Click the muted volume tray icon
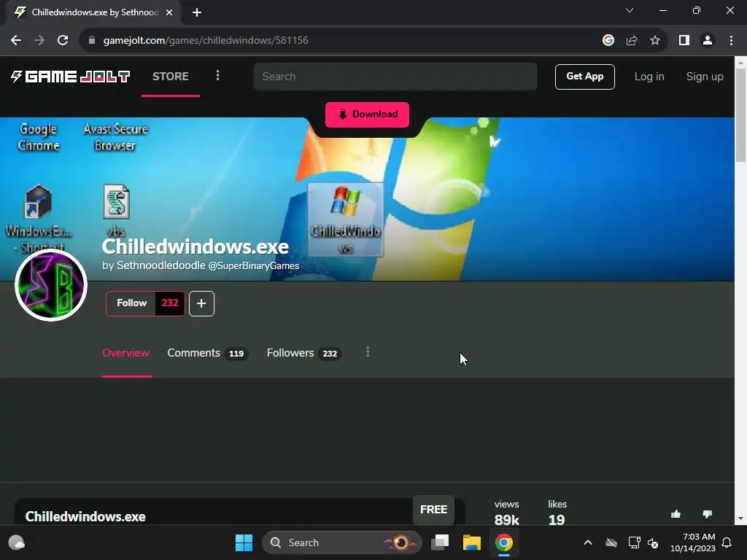This screenshot has width=747, height=560. [653, 542]
